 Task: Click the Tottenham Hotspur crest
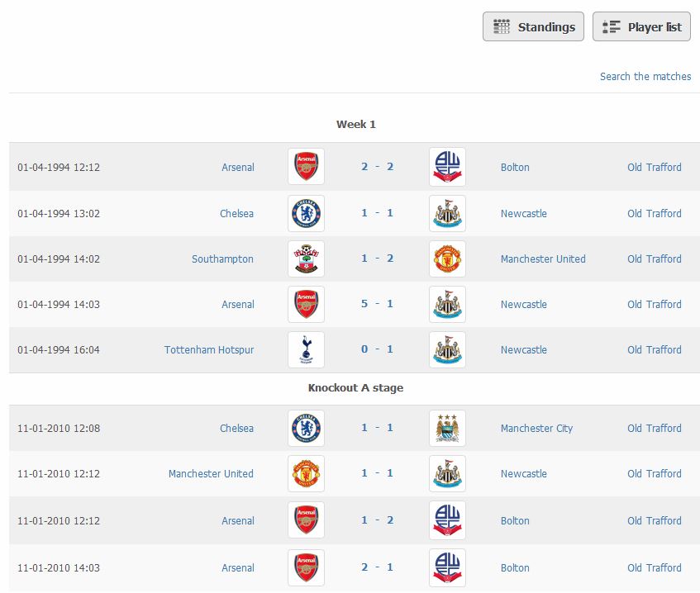tap(306, 350)
